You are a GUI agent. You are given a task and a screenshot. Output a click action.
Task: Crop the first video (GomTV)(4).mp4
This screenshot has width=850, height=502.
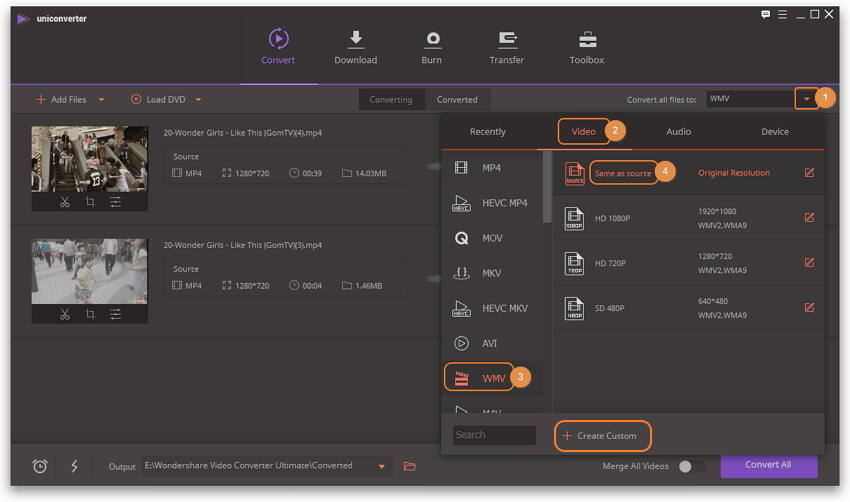(x=90, y=202)
